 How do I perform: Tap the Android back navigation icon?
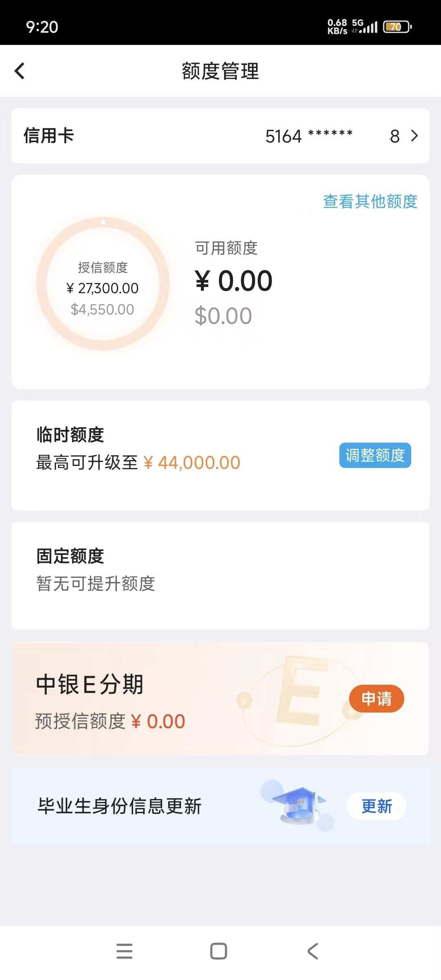[313, 951]
